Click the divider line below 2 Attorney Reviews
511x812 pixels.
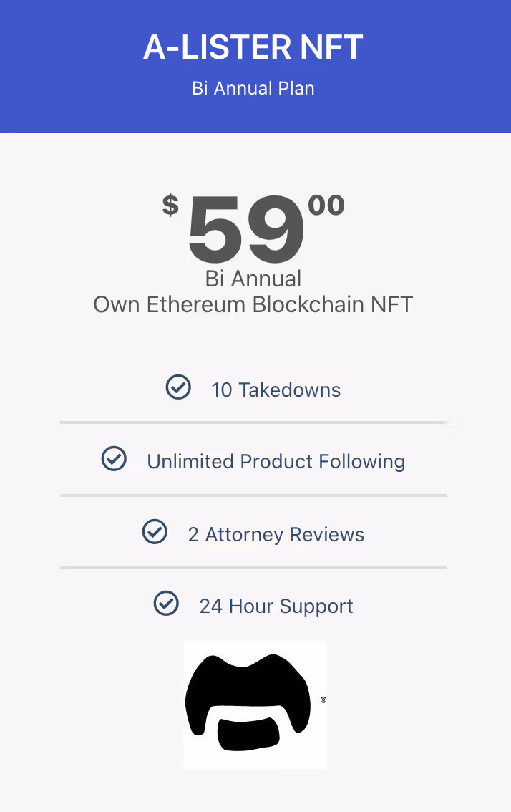[x=253, y=567]
